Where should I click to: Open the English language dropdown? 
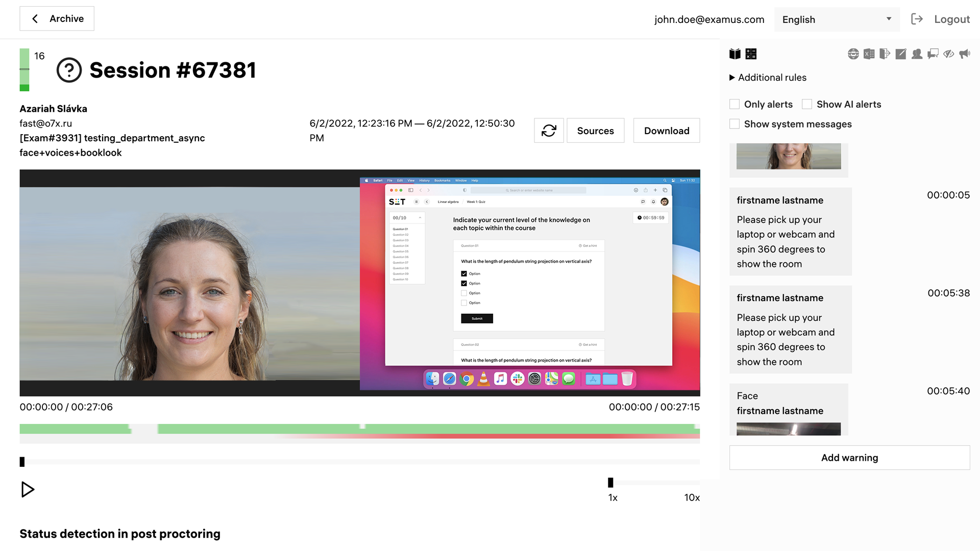(837, 19)
